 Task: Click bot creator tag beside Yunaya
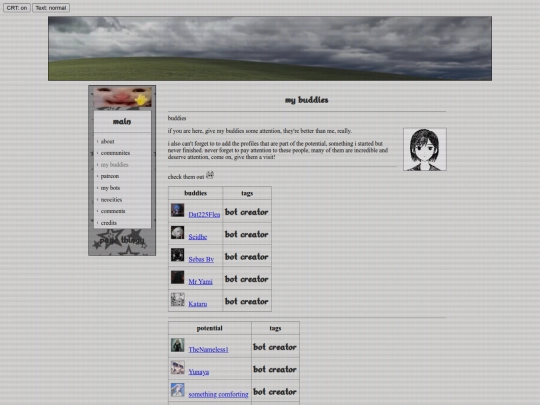tap(275, 369)
